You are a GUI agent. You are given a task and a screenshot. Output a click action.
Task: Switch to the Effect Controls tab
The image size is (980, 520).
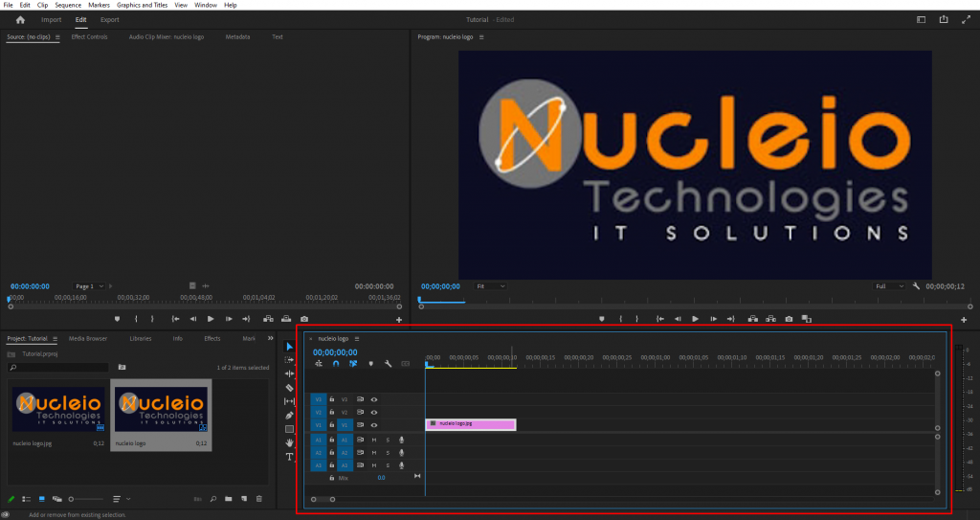tap(89, 37)
